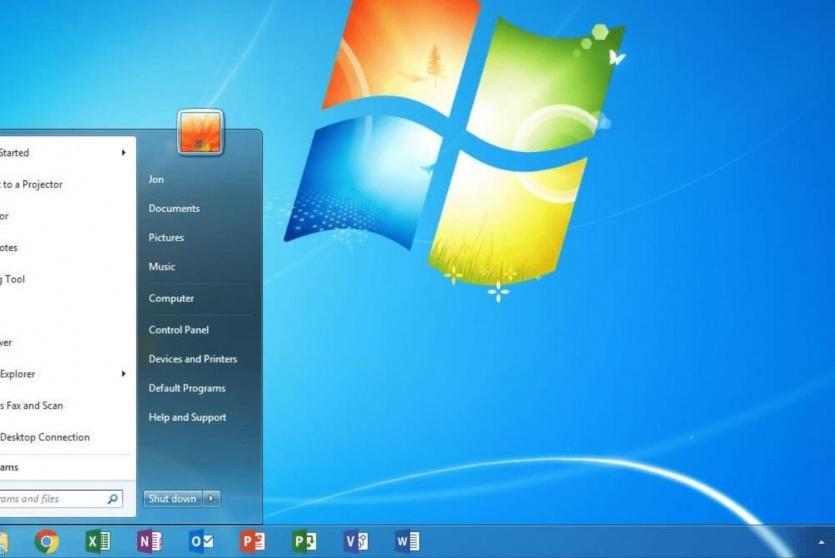Screen dimensions: 835x558
Task: Click the user account flower picture
Action: pos(200,132)
